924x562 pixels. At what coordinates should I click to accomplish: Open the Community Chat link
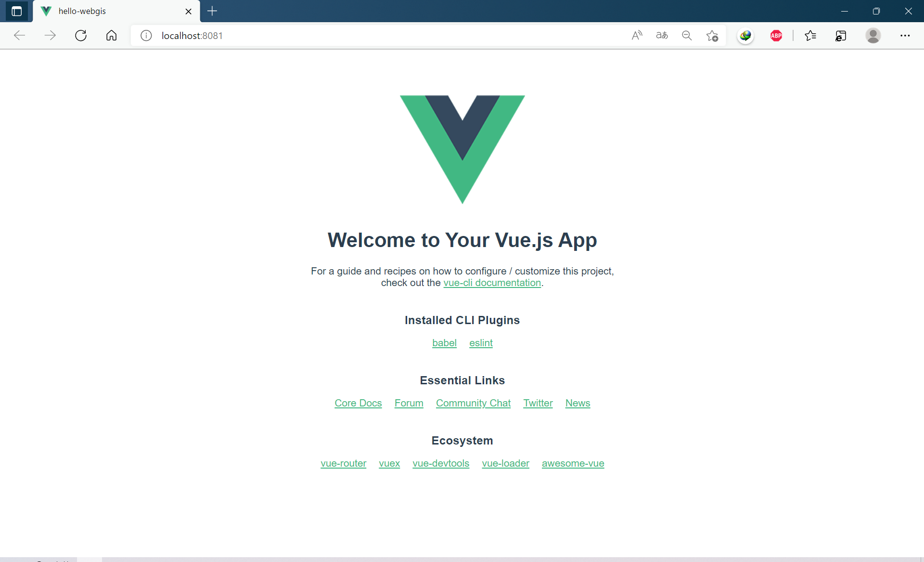tap(473, 404)
